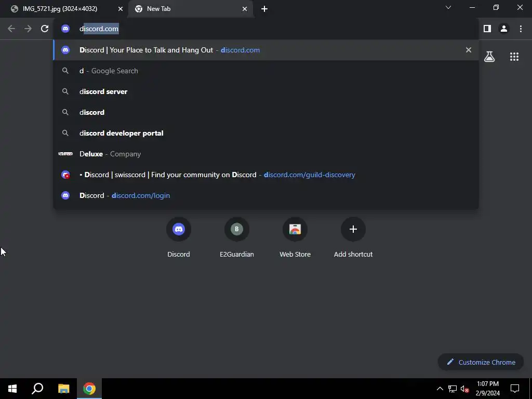Viewport: 532px width, 399px height.
Task: Click the Chrome taskbar icon
Action: 89,389
